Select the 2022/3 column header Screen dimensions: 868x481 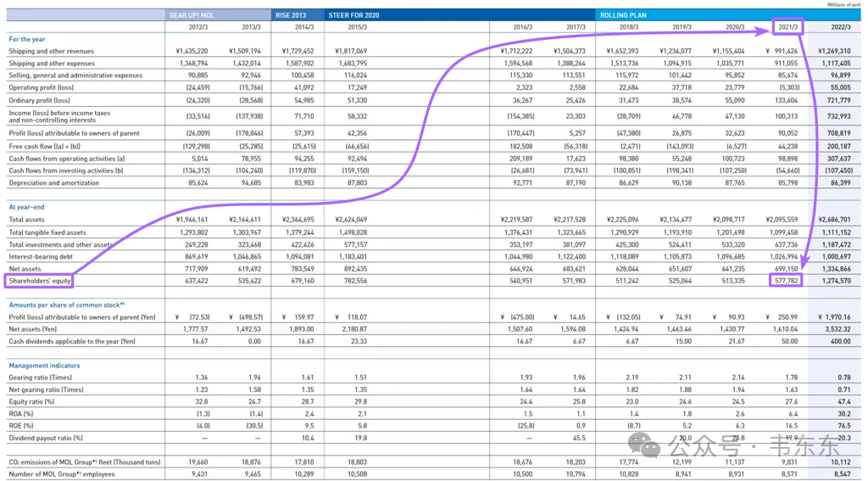(x=841, y=27)
